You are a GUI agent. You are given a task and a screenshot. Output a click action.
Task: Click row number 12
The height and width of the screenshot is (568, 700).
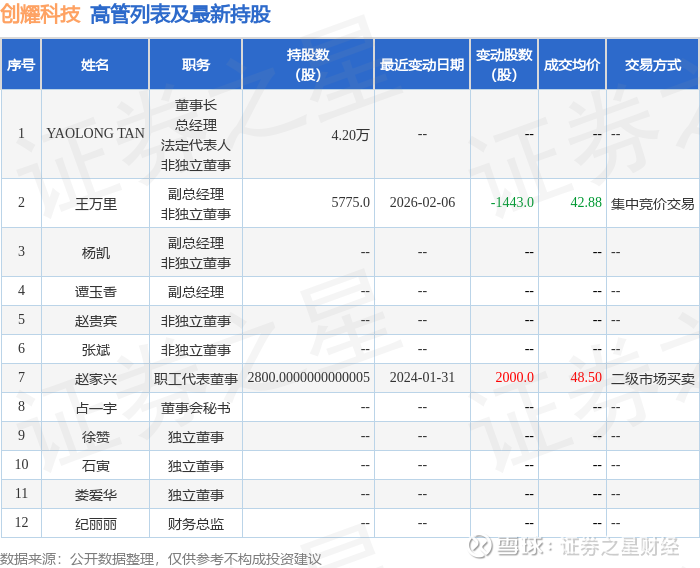(x=21, y=522)
